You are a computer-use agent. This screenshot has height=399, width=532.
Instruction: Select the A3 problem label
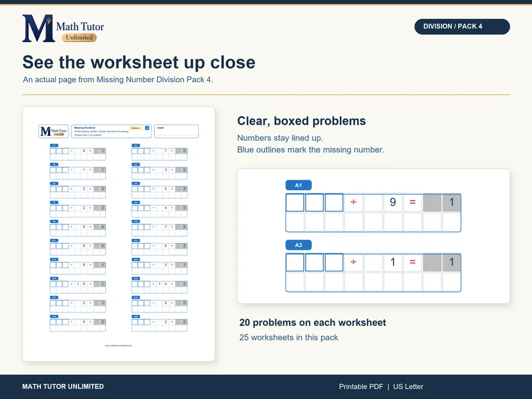coord(299,245)
